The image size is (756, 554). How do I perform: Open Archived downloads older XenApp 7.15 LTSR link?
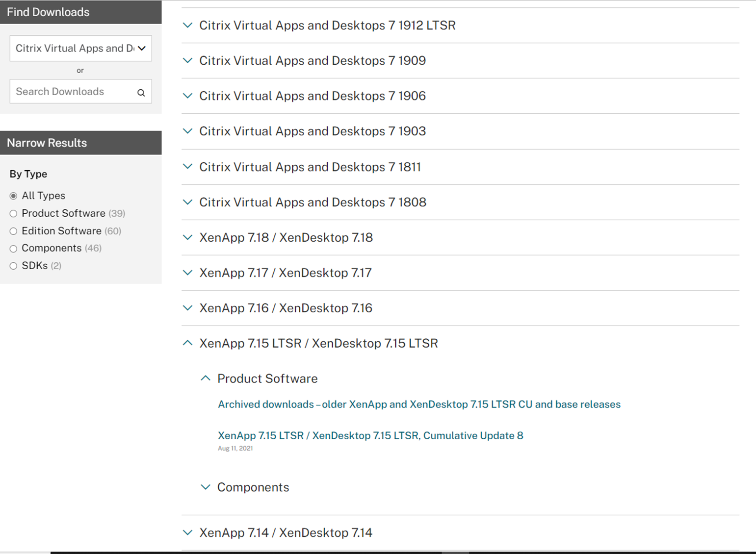(419, 404)
